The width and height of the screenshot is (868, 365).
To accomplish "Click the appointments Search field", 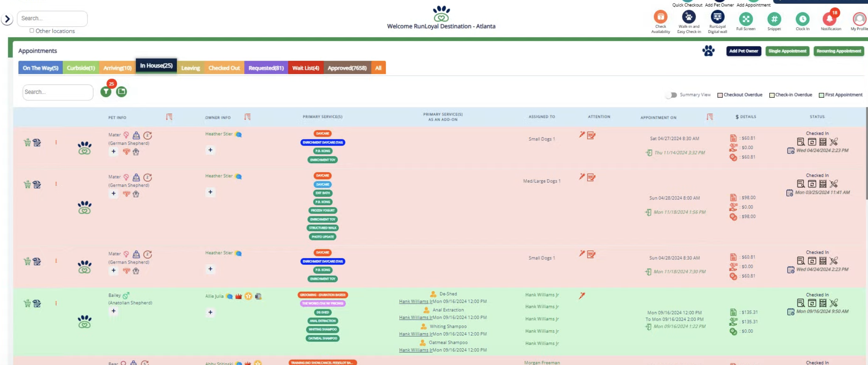I will [58, 92].
